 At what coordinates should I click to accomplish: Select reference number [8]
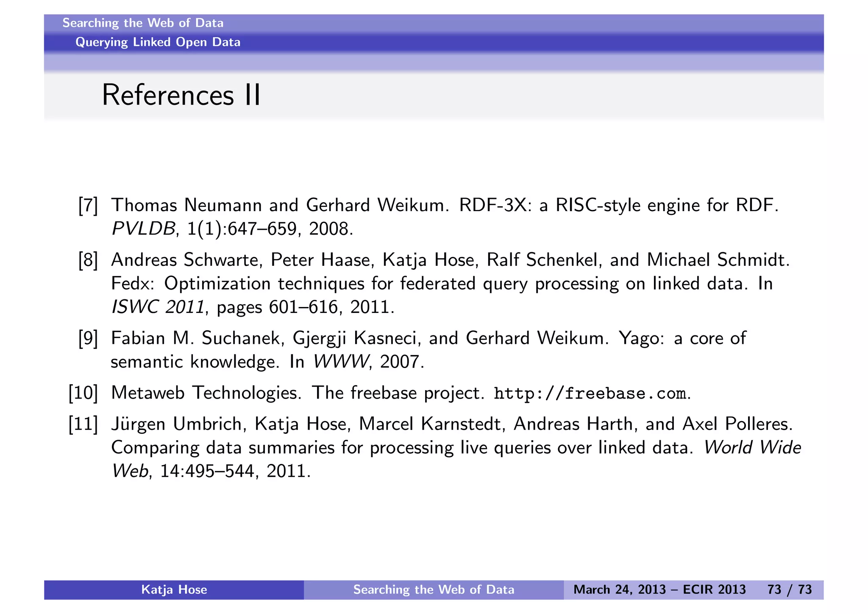pos(88,260)
